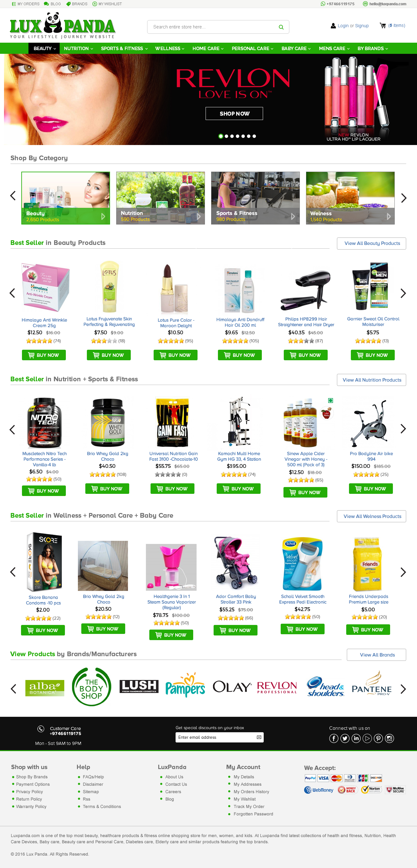Click the YouTube play icon in footer
The image size is (417, 868).
(x=367, y=738)
